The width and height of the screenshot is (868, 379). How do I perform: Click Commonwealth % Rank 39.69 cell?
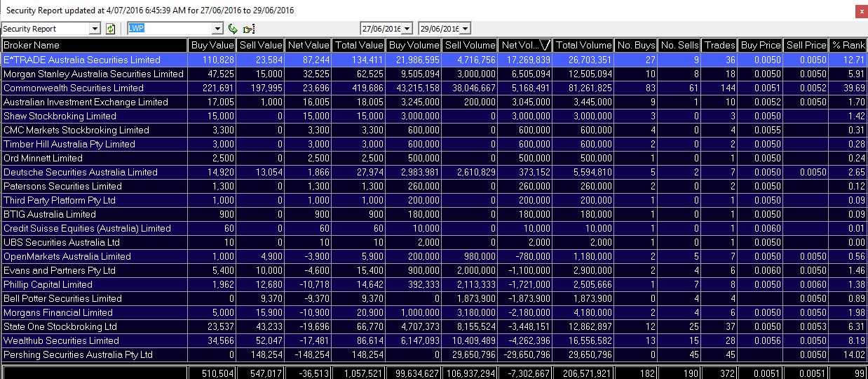[x=848, y=88]
